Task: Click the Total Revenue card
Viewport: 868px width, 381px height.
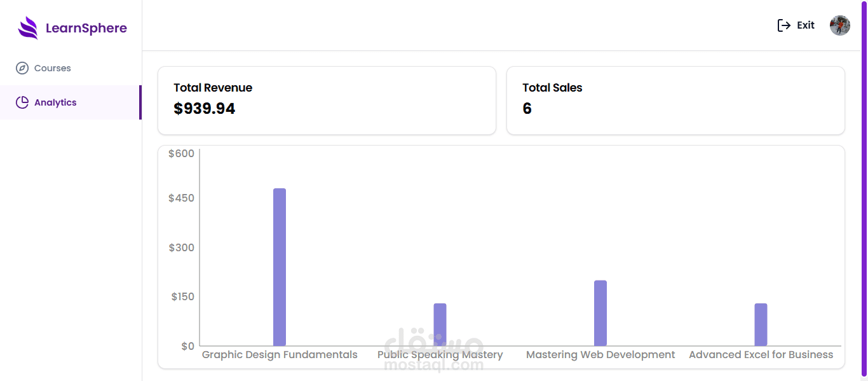Action: pos(327,100)
